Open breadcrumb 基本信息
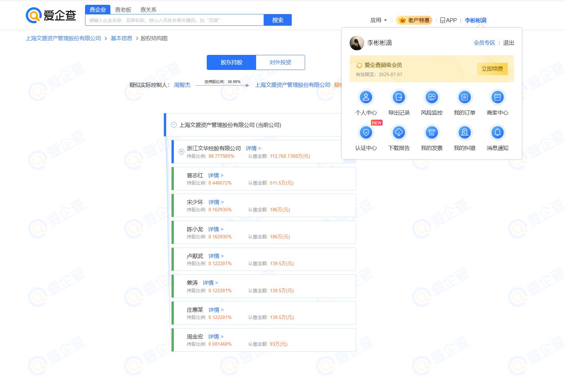The image size is (565, 392). click(121, 38)
